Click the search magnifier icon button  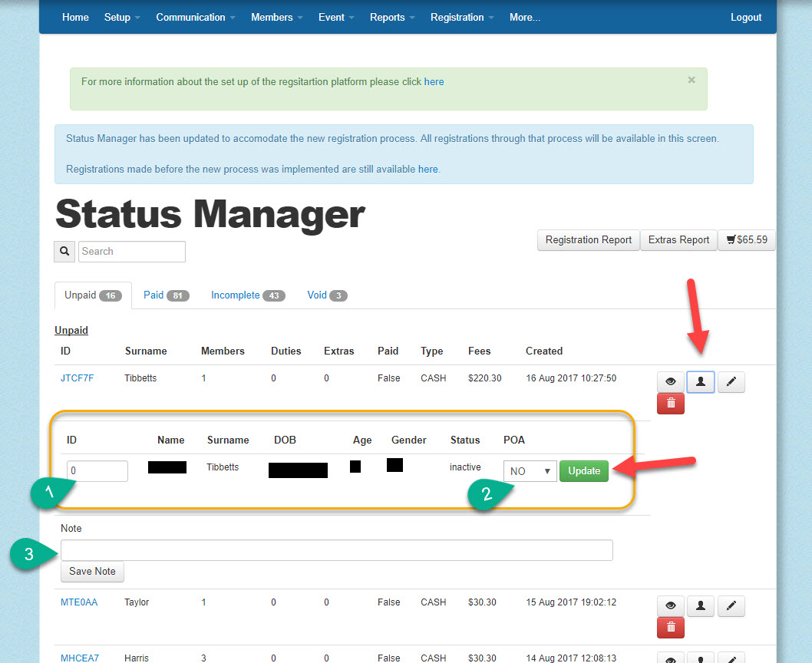64,251
